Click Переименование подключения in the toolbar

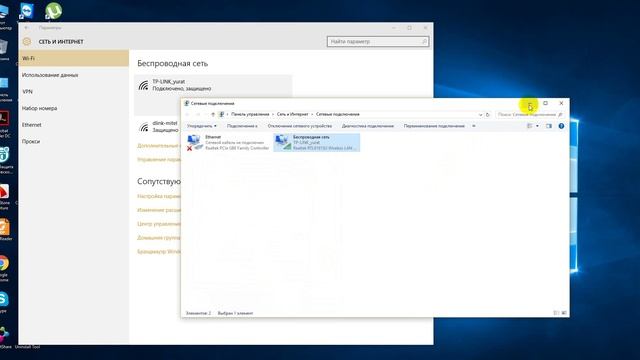(x=434, y=126)
